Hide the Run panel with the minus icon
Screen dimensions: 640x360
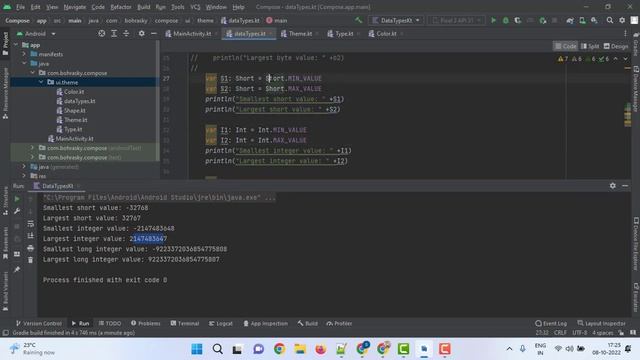click(x=625, y=186)
